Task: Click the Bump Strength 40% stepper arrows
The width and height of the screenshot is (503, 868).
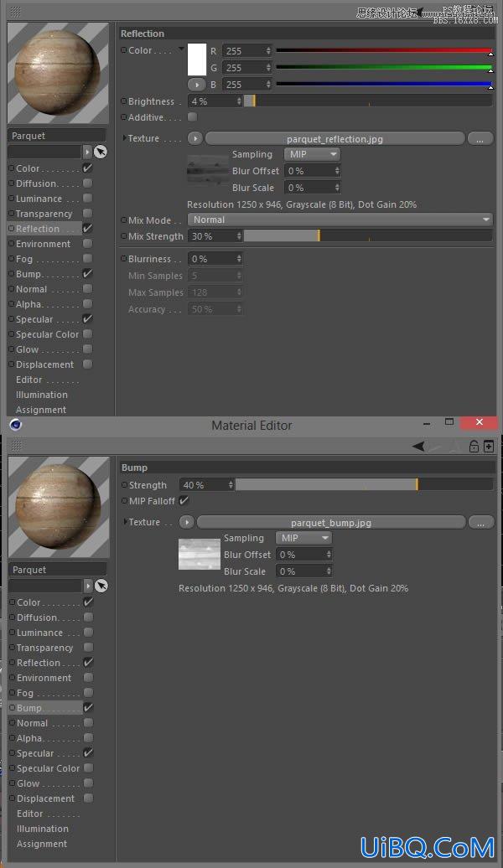Action: point(231,485)
